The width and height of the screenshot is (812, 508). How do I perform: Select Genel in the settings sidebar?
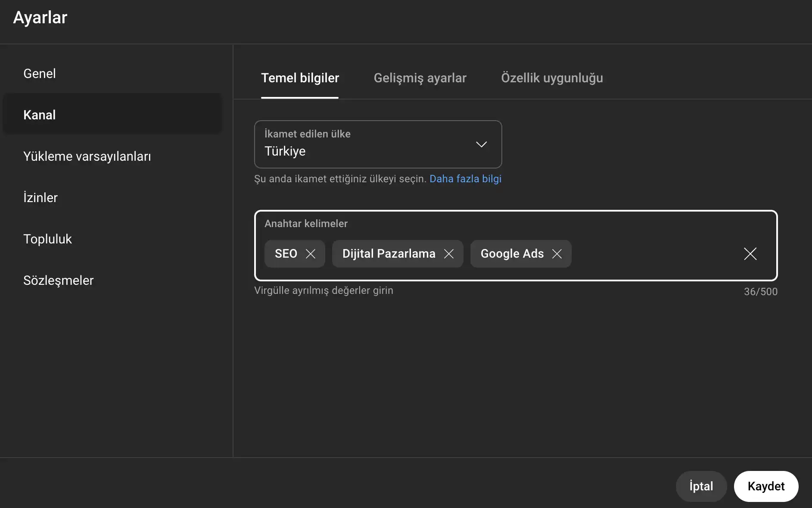tap(112, 74)
